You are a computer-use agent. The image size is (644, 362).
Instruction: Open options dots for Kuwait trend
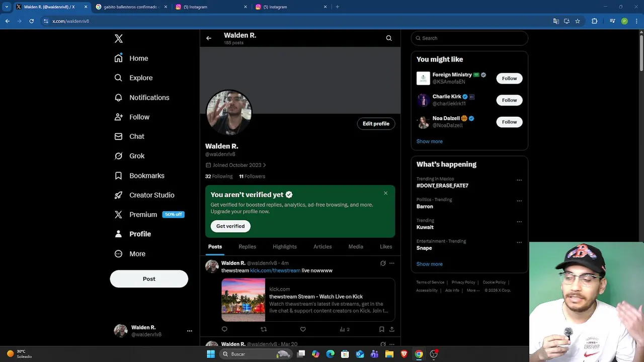519,222
